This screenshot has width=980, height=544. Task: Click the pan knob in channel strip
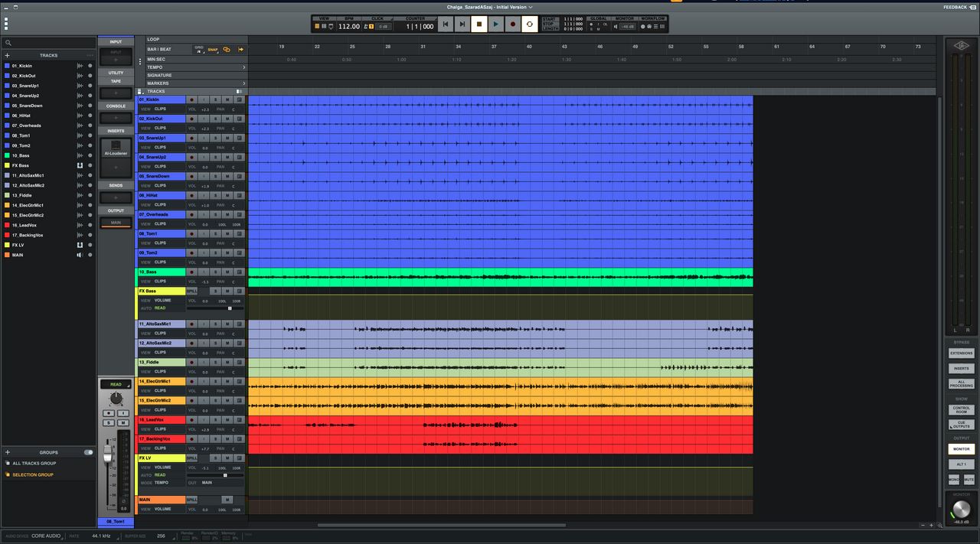point(116,399)
